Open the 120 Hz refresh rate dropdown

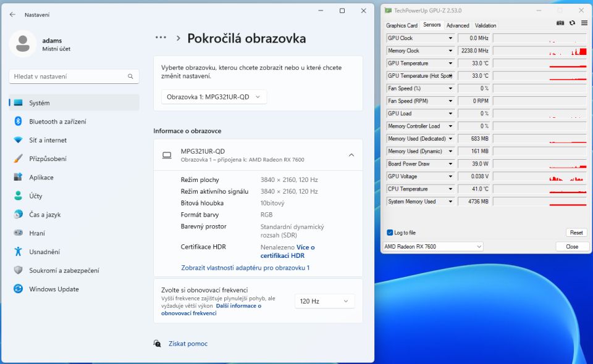[x=324, y=301]
